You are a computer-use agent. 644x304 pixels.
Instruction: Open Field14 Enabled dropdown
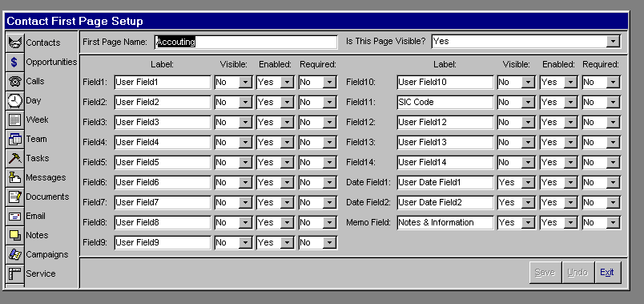point(570,163)
